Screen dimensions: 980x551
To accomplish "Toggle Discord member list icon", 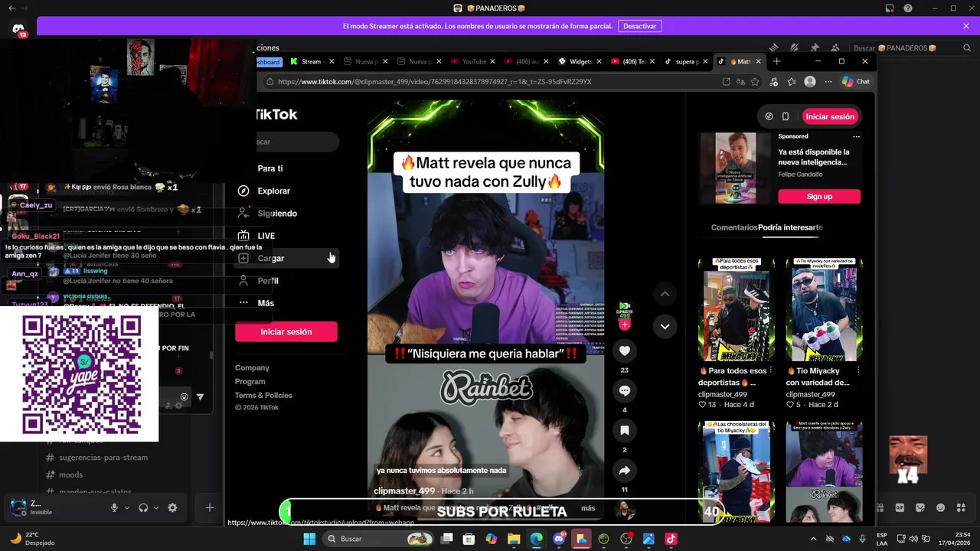I will coord(835,47).
